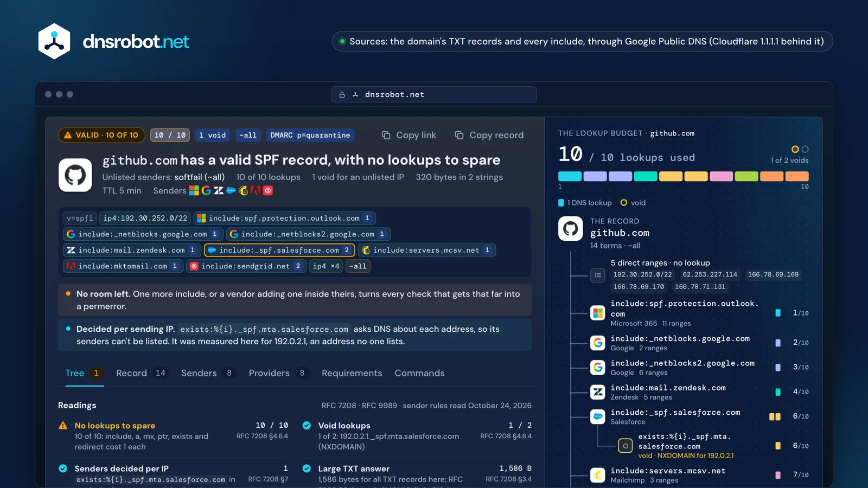This screenshot has width=868, height=488.
Task: Open the Commands tab
Action: click(419, 373)
